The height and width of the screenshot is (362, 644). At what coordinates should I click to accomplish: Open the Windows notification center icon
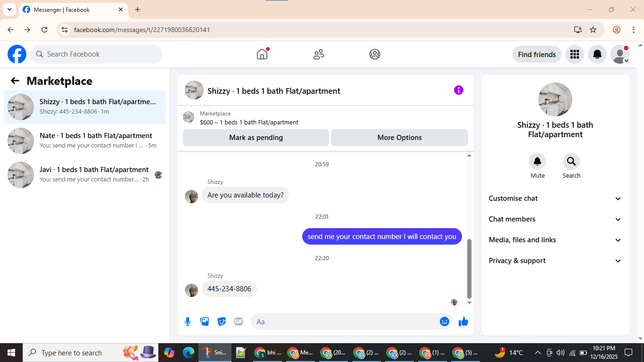tap(628, 353)
